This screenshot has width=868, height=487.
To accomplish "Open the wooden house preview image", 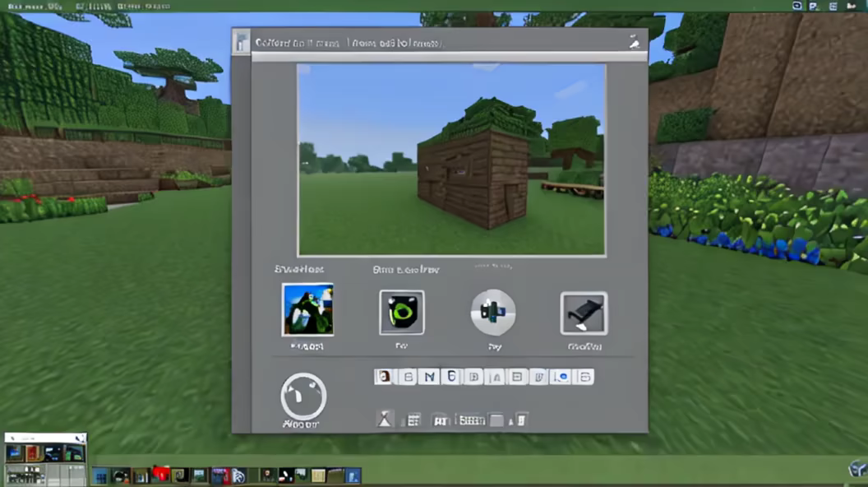I will (451, 160).
